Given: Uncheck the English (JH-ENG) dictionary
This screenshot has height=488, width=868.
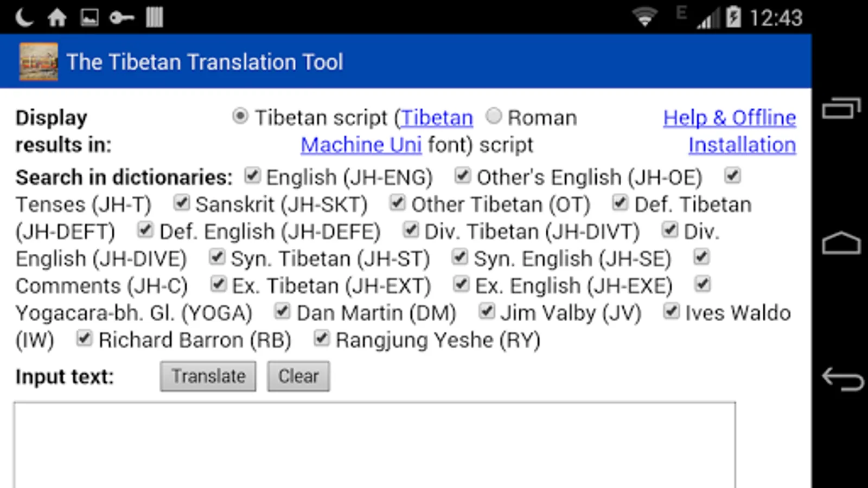Looking at the screenshot, I should tap(252, 176).
